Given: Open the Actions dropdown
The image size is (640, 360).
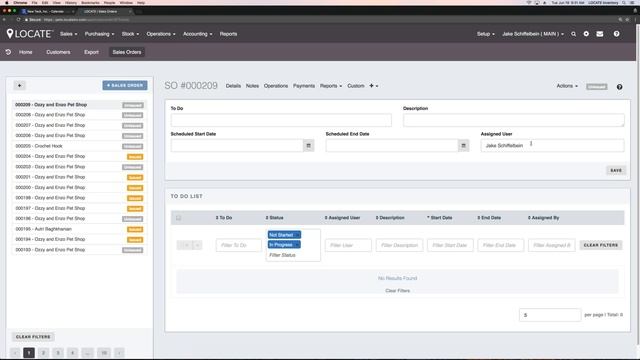Looking at the screenshot, I should click(567, 86).
